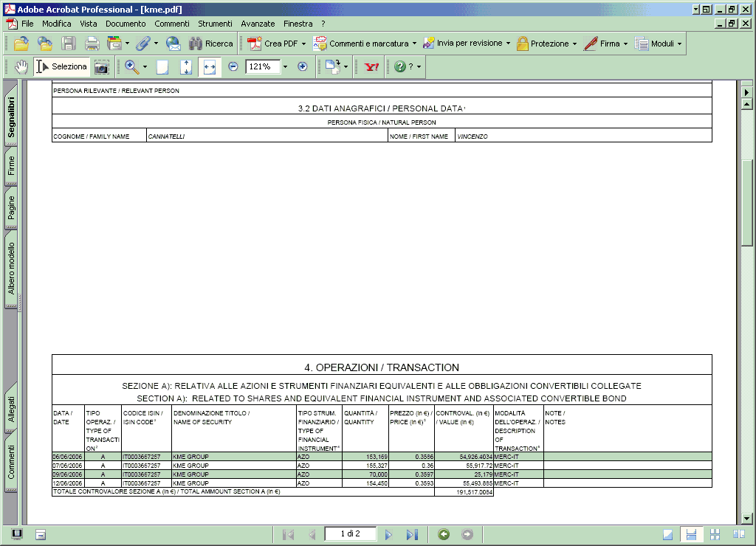Click the Open file folder icon
Viewport: 756px width, 546px height.
(x=21, y=44)
